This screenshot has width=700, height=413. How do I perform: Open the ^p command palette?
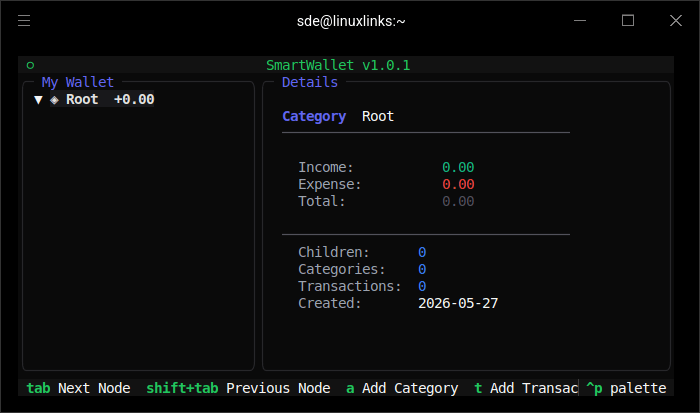tap(626, 388)
